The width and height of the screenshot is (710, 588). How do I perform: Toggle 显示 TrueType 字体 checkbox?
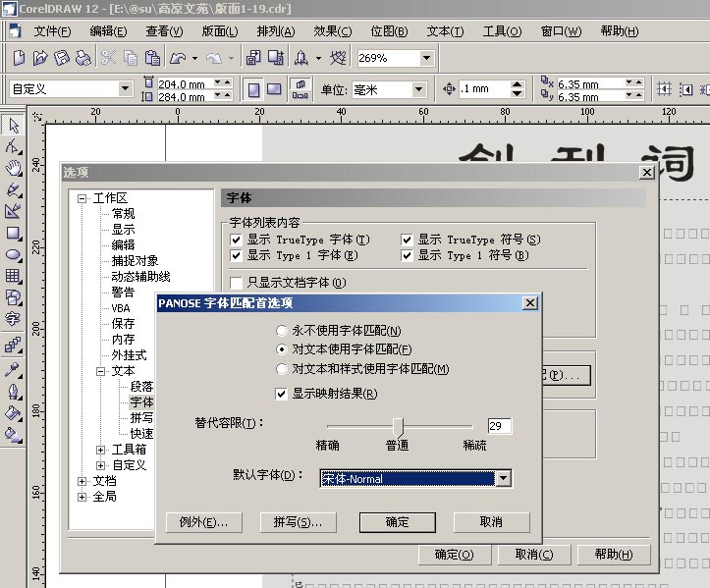coord(236,240)
